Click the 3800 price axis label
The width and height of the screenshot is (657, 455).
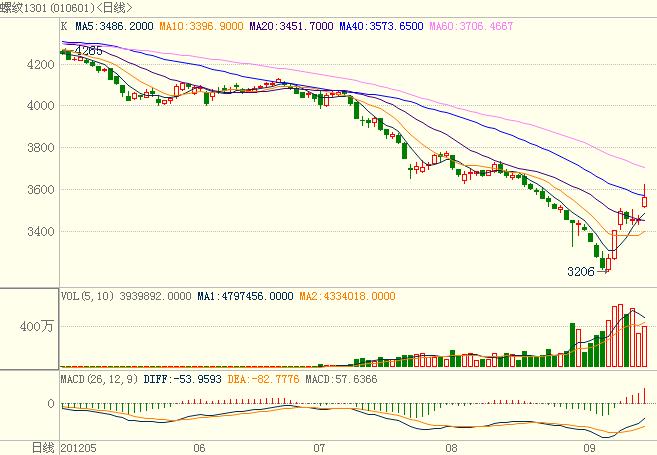click(40, 147)
